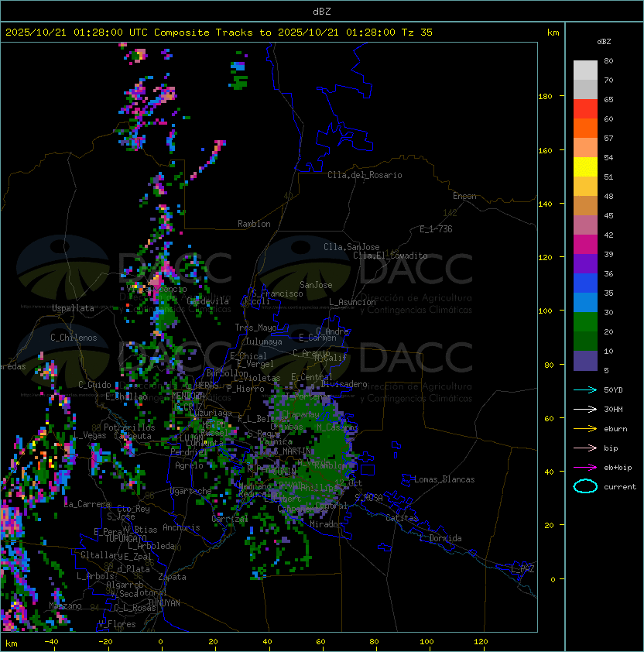Click the TUNUYAN place label
This screenshot has width=644, height=652.
point(164,603)
